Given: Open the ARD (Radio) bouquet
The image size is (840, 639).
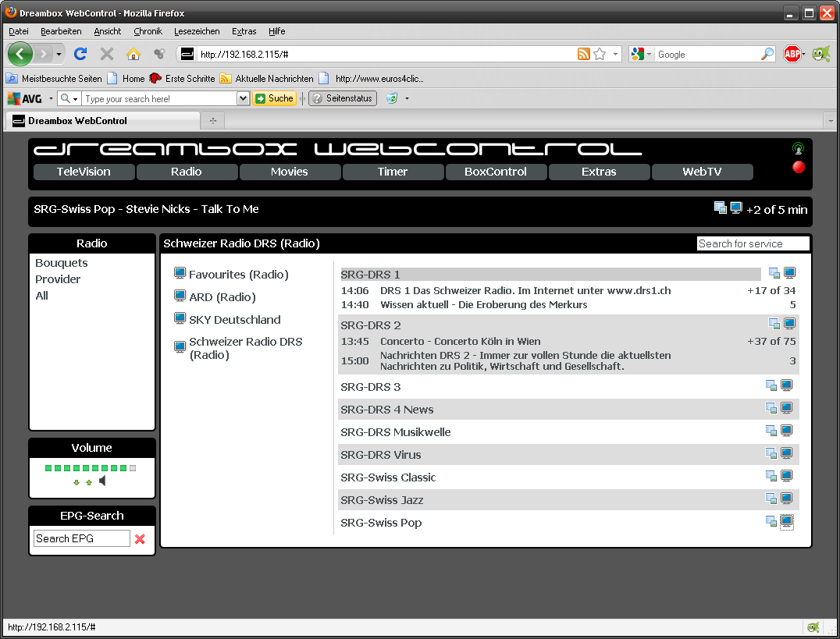Looking at the screenshot, I should click(222, 296).
